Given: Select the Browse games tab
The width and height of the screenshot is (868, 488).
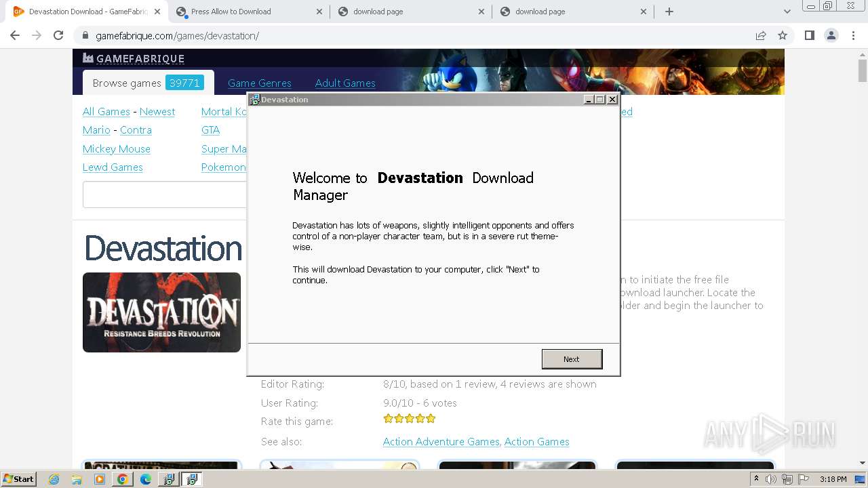Looking at the screenshot, I should (148, 83).
